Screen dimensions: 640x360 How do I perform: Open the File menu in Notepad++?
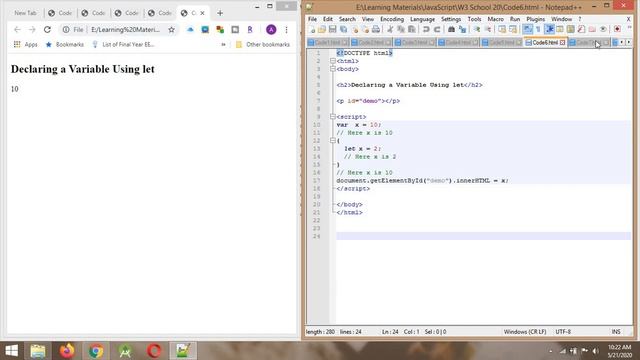[x=312, y=19]
